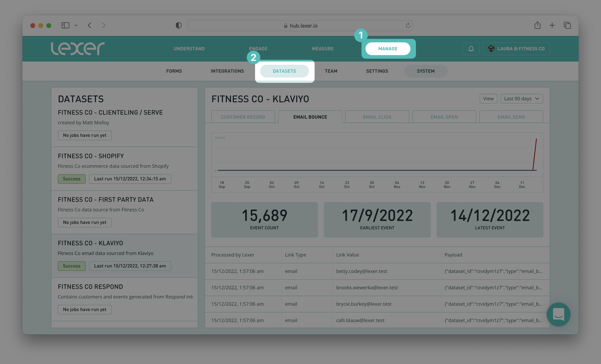Click the 14/12/2022 Latest Event card
Viewport: 601px width, 364px height.
coord(490,219)
